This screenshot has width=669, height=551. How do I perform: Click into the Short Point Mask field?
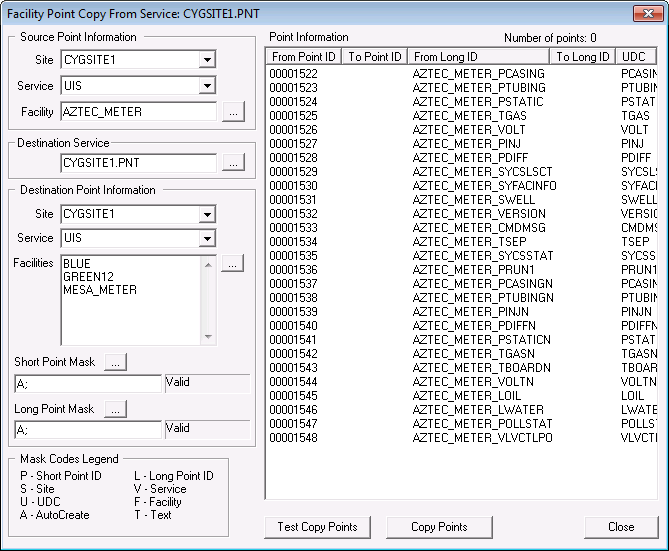click(x=88, y=384)
